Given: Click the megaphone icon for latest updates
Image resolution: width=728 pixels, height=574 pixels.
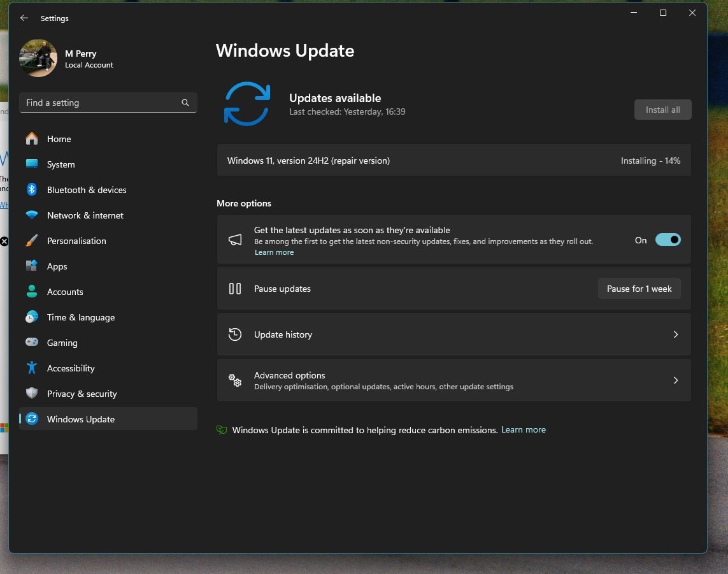Looking at the screenshot, I should tap(235, 240).
